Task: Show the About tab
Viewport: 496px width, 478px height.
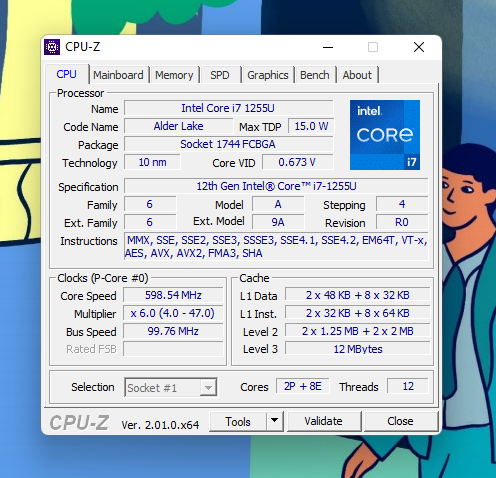Action: click(357, 75)
